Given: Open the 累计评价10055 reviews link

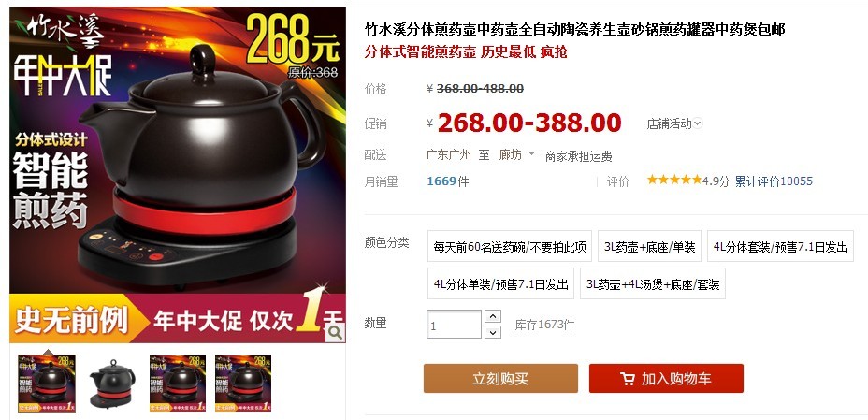Looking at the screenshot, I should point(774,181).
